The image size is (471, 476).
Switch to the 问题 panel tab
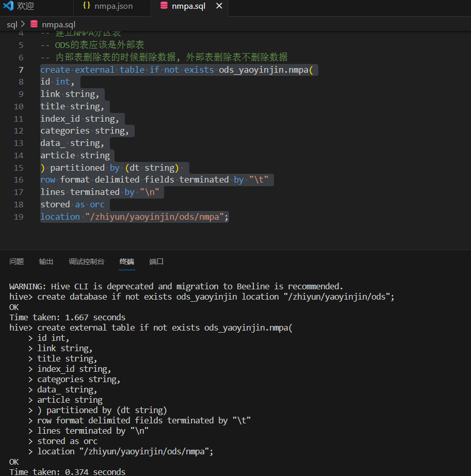17,261
